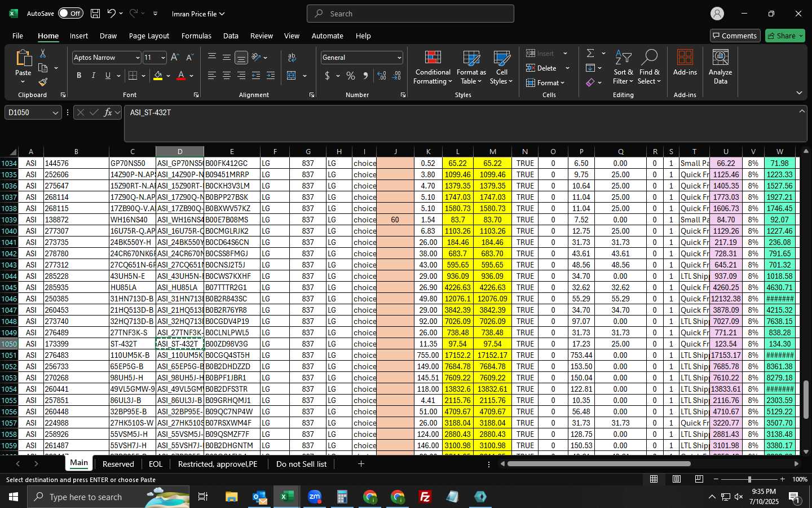Click the Increase Indent icon

click(x=271, y=76)
